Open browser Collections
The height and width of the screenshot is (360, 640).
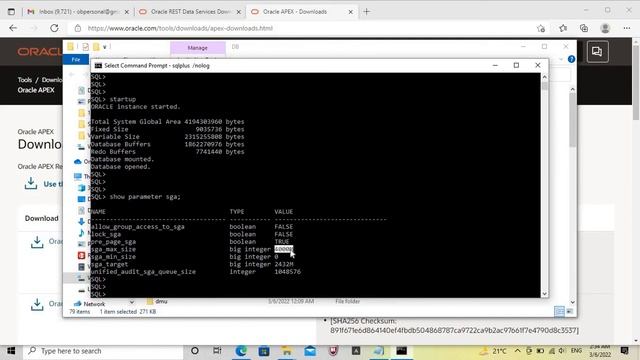[x=584, y=28]
